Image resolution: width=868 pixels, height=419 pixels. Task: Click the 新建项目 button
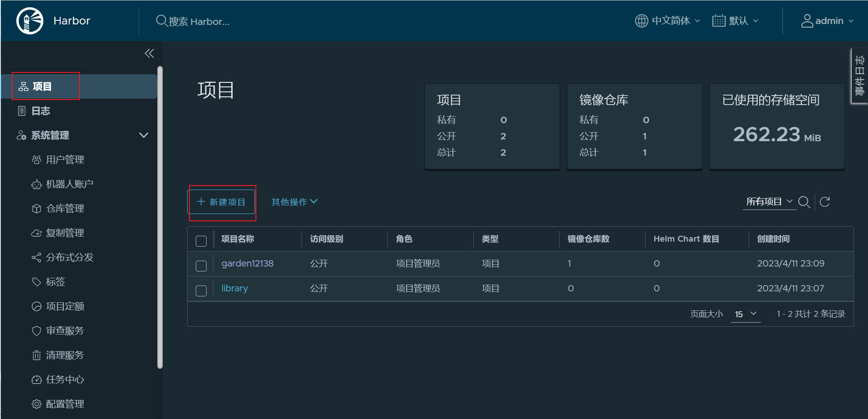[222, 202]
